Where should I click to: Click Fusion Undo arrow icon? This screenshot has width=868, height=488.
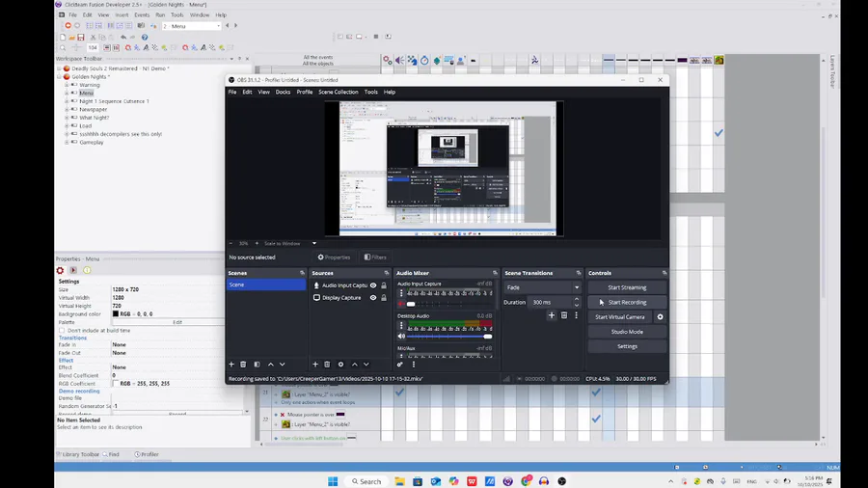tap(123, 37)
